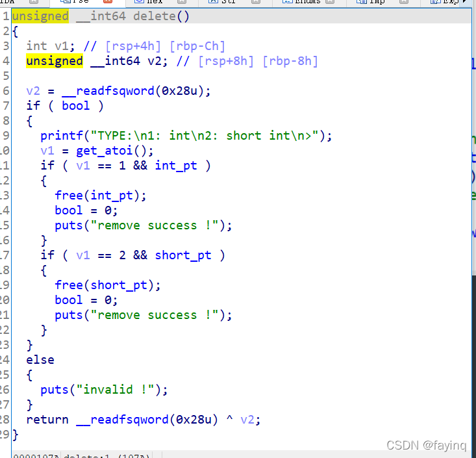The height and width of the screenshot is (458, 476).
Task: Click the v2 declaration on line 4
Action: click(154, 61)
